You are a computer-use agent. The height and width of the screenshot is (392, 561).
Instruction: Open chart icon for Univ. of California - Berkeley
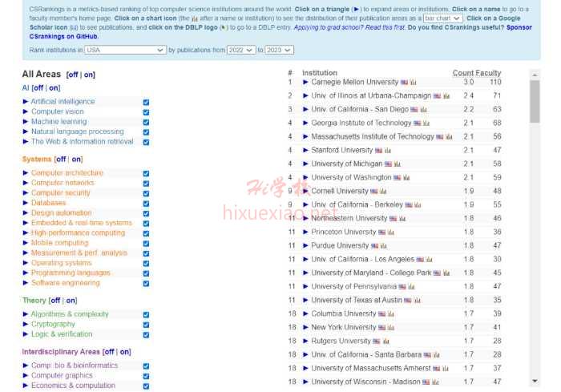point(418,204)
